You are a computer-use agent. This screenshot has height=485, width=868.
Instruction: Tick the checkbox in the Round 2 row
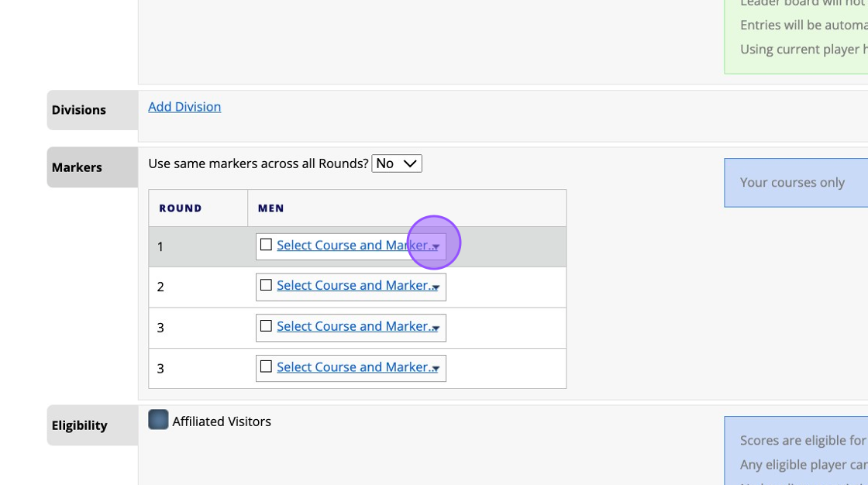click(x=266, y=285)
